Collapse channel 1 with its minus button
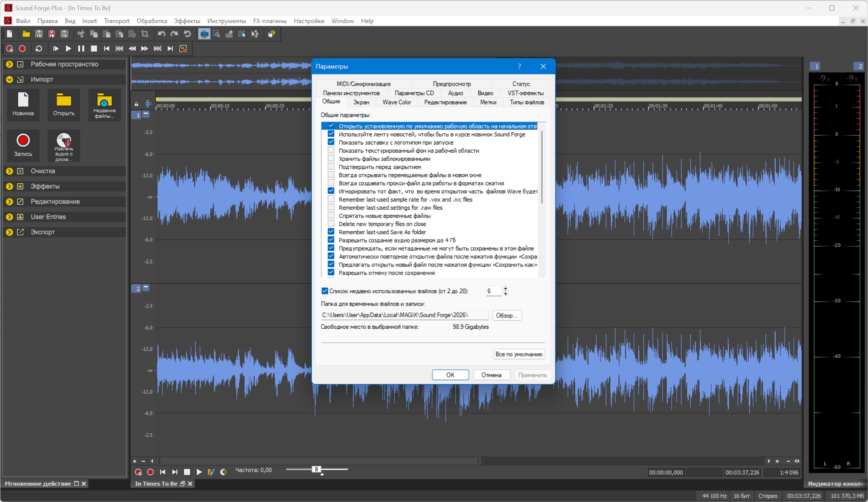 (x=146, y=114)
